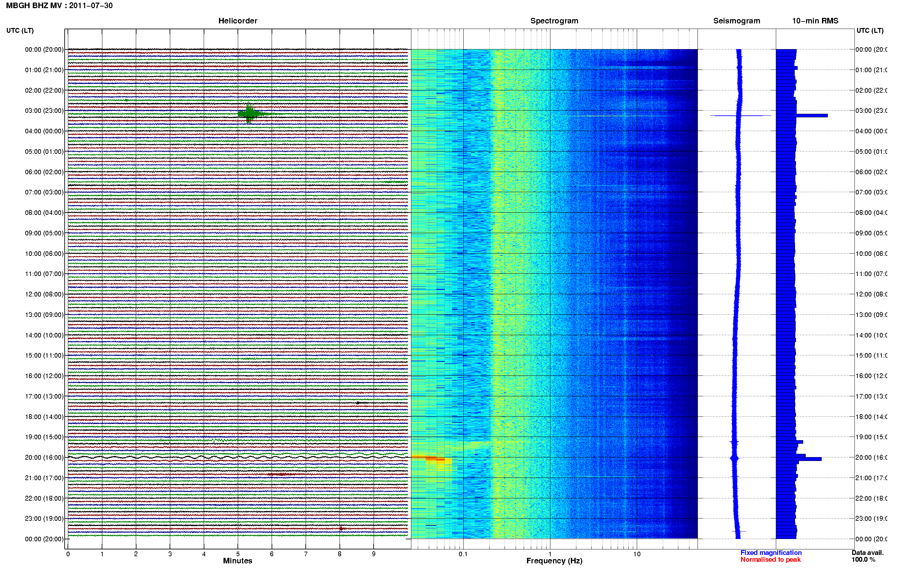Screen dimensions: 924x578
Task: Click helicorder time label "04:00 (00:00)"
Action: (44, 131)
